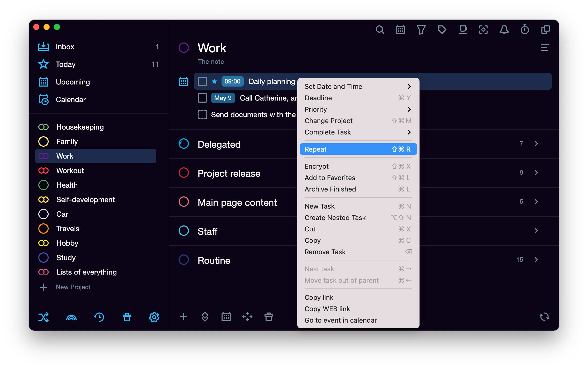This screenshot has width=588, height=369.
Task: Select Create Nested Task
Action: [358, 218]
